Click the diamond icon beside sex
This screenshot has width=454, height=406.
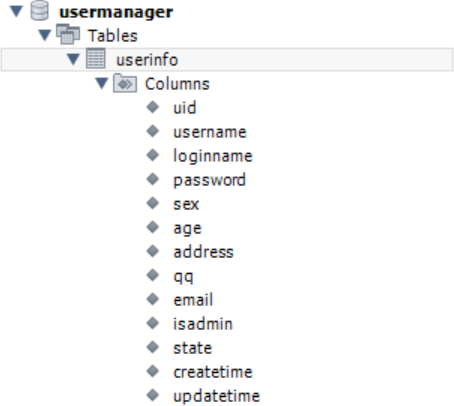pos(153,203)
